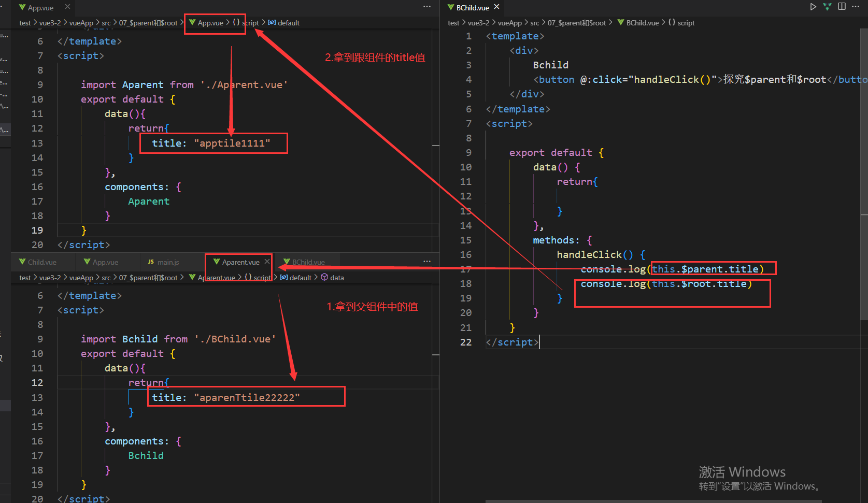The image size is (868, 503).
Task: Click 'title: "aparenTtile22222"' line in Aparent.vue
Action: click(x=226, y=397)
